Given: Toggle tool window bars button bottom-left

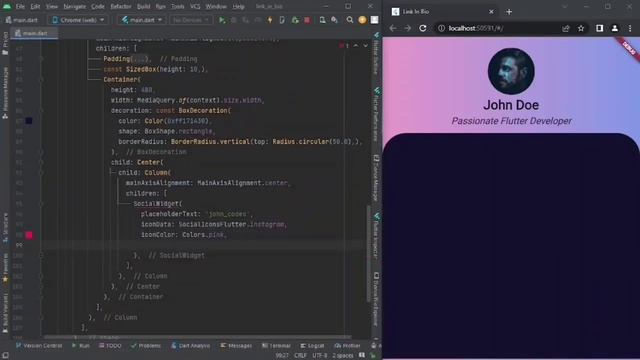Looking at the screenshot, I should pos(5,356).
